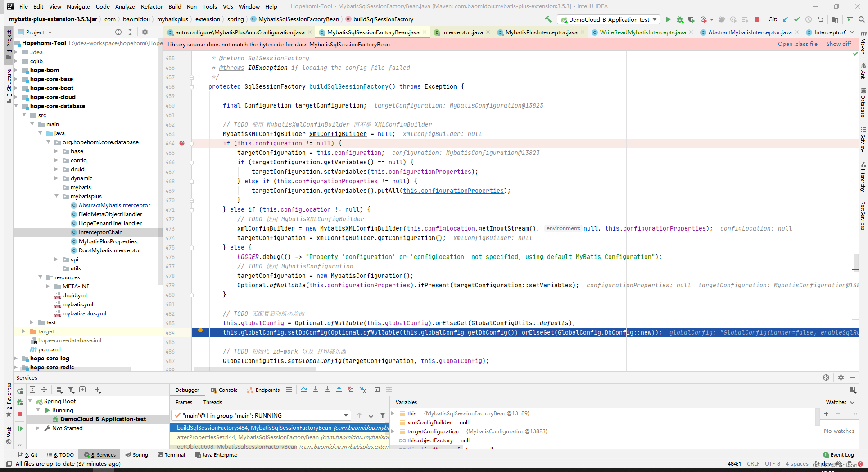Click the locate-in-project crosshair icon

coord(118,32)
